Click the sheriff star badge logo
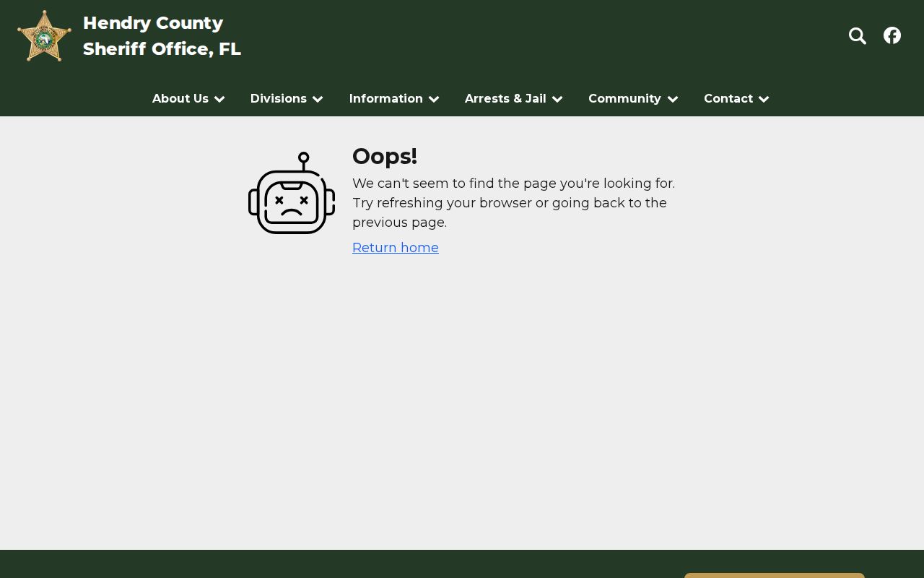 pyautogui.click(x=44, y=35)
